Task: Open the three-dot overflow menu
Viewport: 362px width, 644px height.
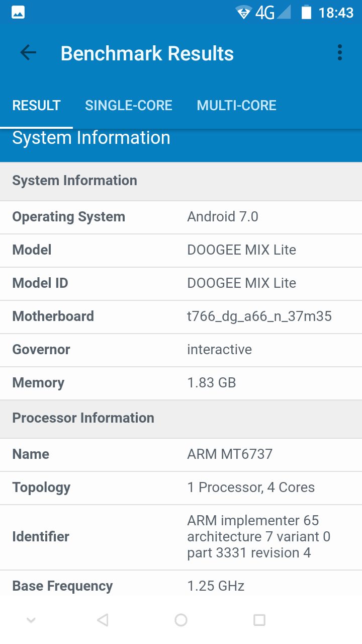Action: click(x=340, y=53)
